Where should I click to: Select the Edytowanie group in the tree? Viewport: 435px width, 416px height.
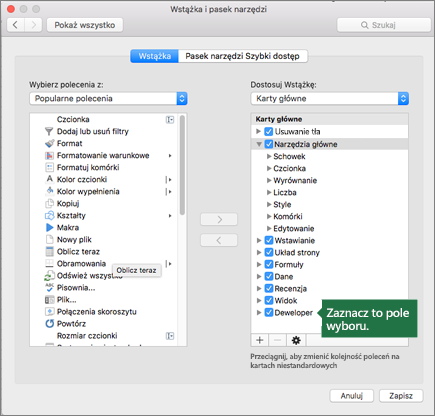point(294,228)
